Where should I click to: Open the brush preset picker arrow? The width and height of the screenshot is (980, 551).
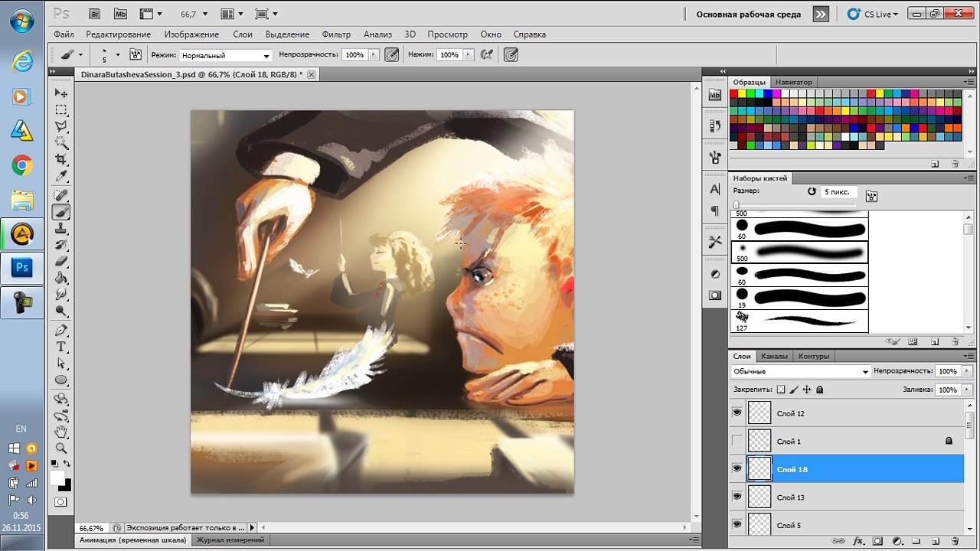click(x=117, y=55)
